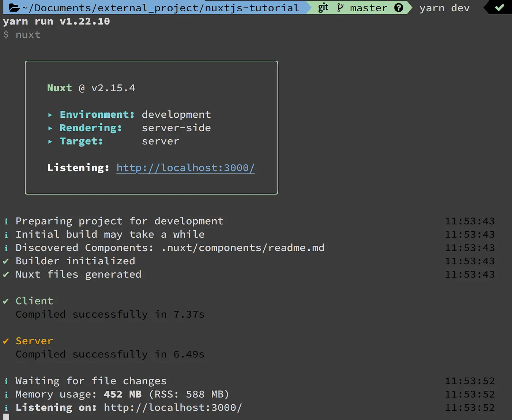Click the orange checkmark beside Server

(6, 341)
